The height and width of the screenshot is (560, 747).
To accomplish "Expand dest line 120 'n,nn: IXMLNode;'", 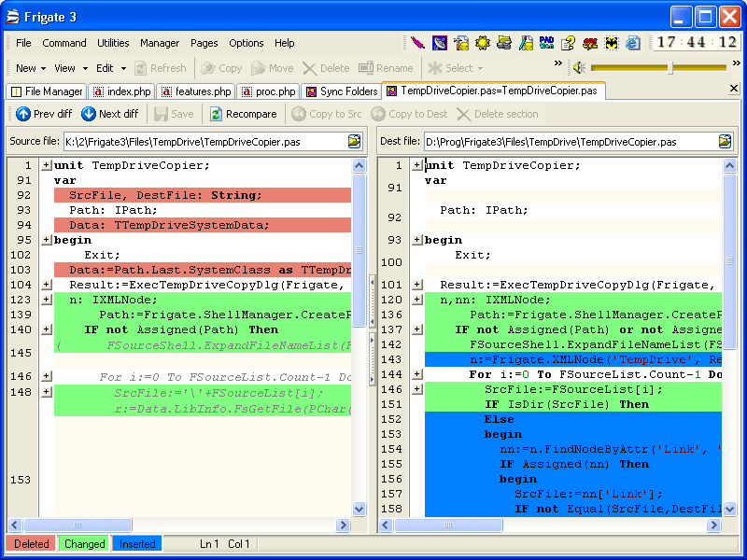I will 416,300.
